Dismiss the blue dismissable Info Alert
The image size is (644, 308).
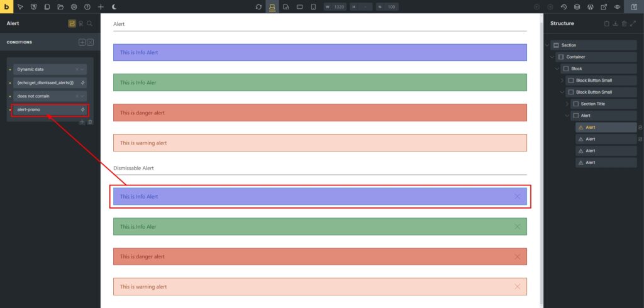(518, 197)
